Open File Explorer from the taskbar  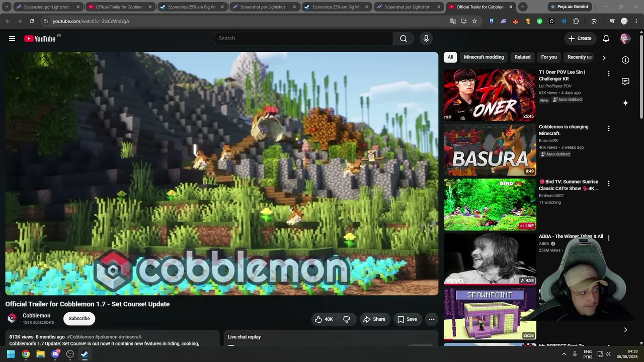[40, 354]
